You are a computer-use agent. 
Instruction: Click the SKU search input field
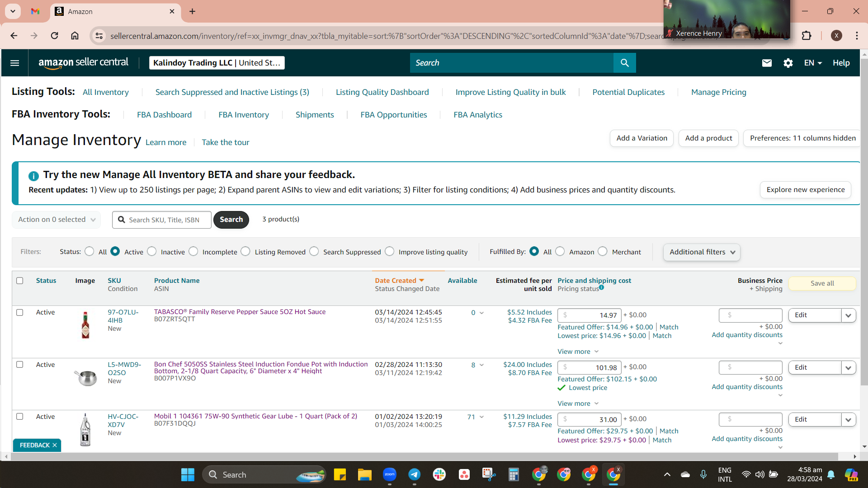tap(162, 220)
